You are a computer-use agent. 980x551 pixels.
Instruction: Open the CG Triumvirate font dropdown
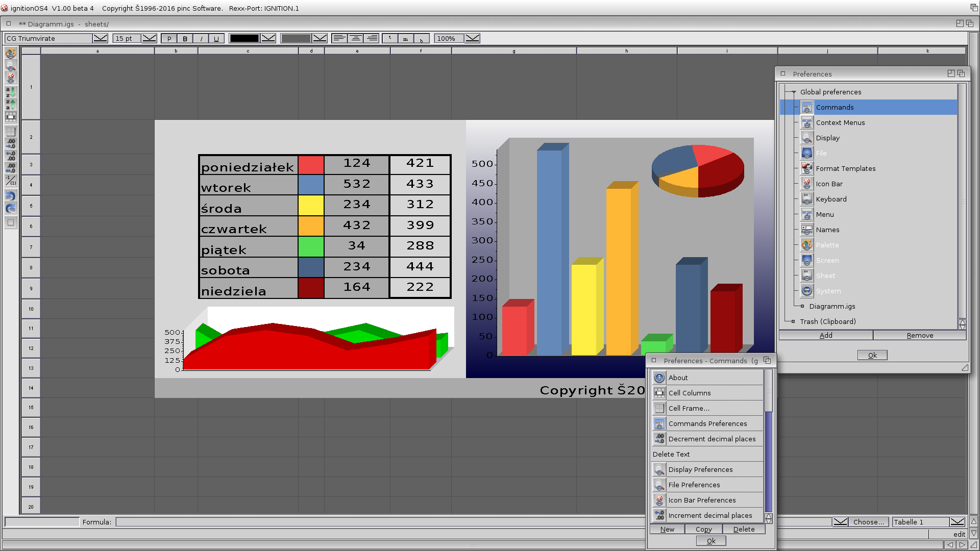pos(101,38)
